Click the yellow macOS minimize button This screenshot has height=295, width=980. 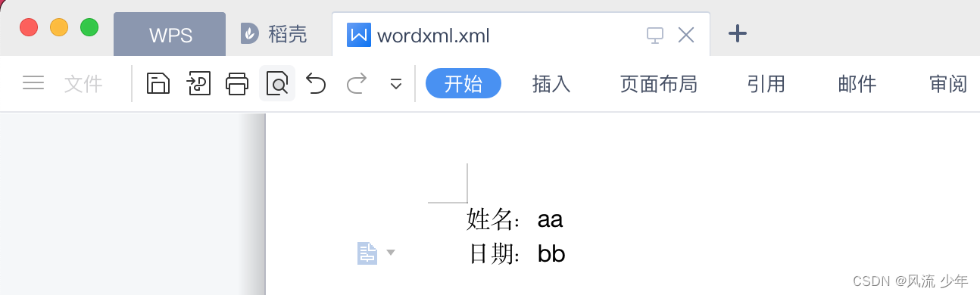[59, 28]
